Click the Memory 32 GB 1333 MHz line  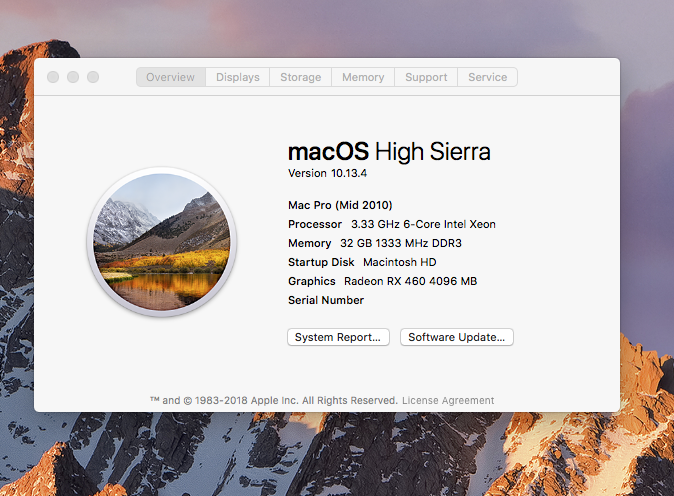click(x=374, y=243)
